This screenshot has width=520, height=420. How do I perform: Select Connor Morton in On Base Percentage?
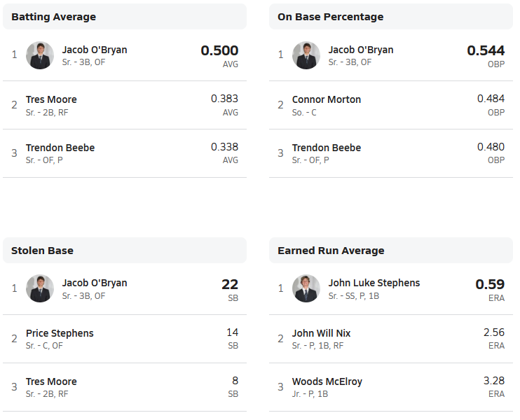[327, 99]
